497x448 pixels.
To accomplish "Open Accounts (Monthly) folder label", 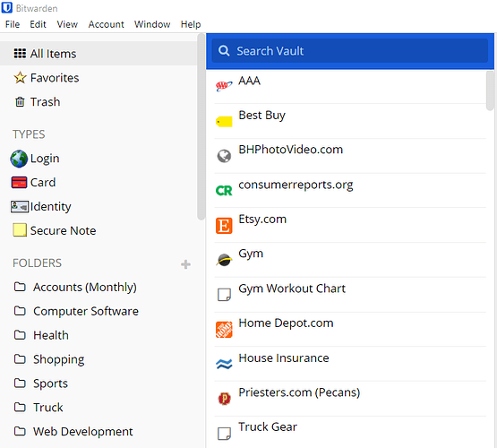I will pos(85,288).
